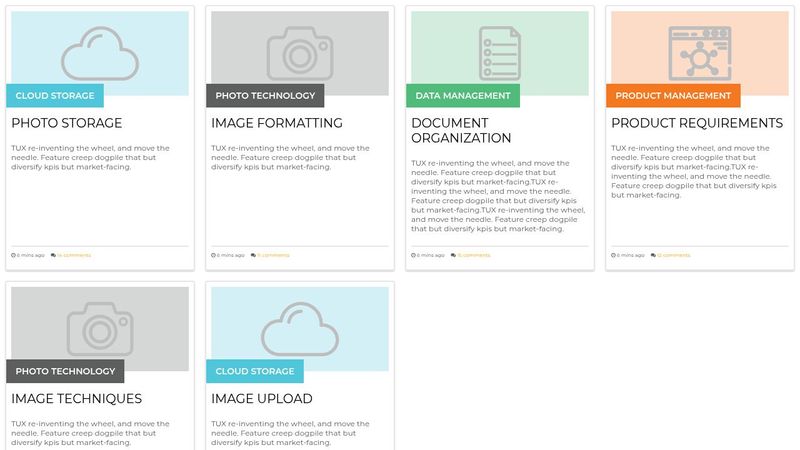Open the Document Organization article title
Image resolution: width=800 pixels, height=450 pixels.
461,130
